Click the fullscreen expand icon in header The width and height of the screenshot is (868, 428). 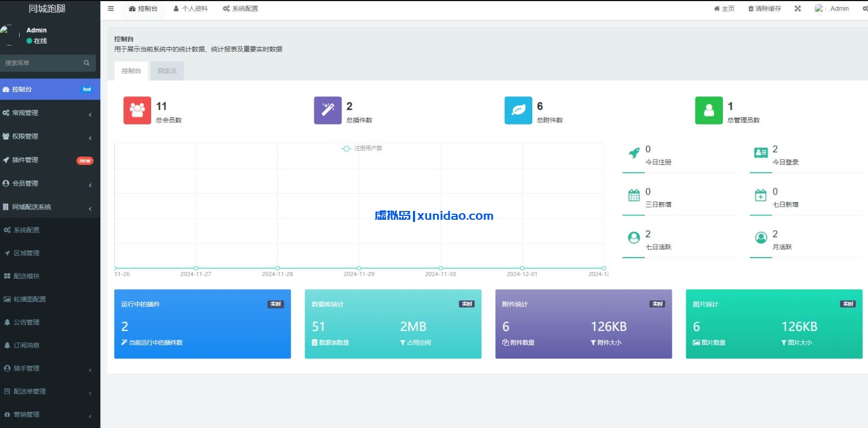click(797, 9)
